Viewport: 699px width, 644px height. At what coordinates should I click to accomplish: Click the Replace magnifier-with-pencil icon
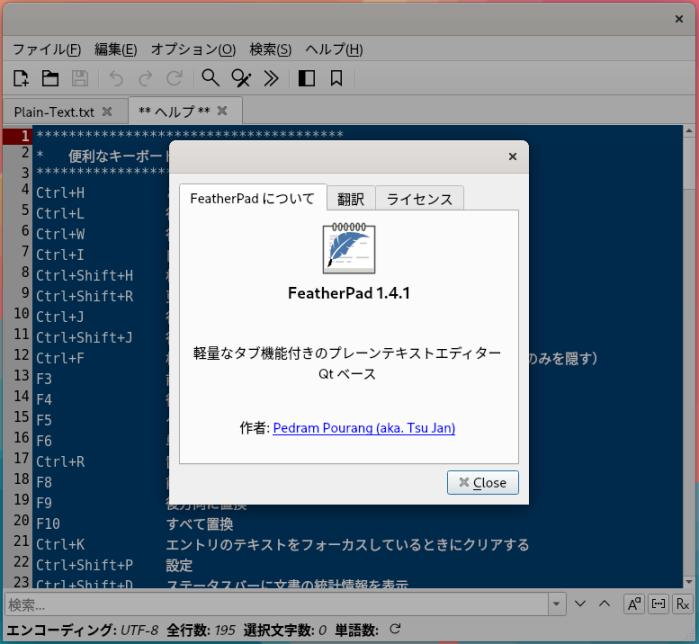tap(241, 78)
